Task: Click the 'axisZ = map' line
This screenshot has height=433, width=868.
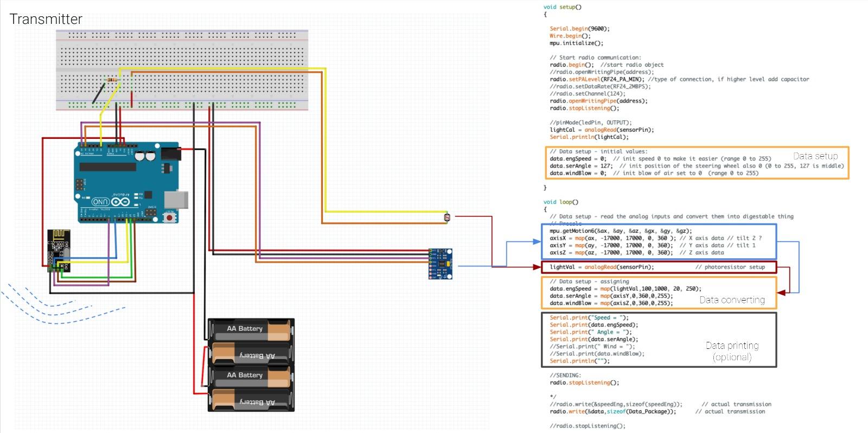Action: [x=637, y=252]
